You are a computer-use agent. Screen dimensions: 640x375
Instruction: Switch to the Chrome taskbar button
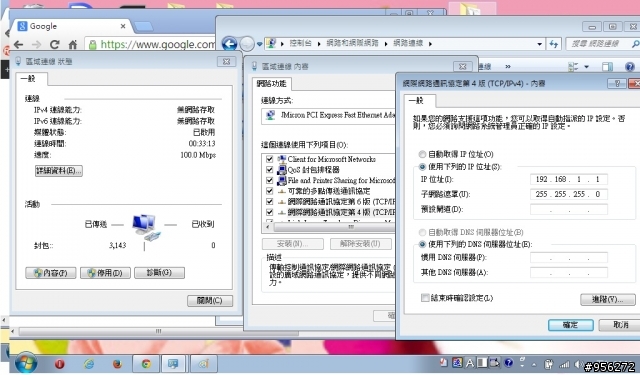[146, 363]
